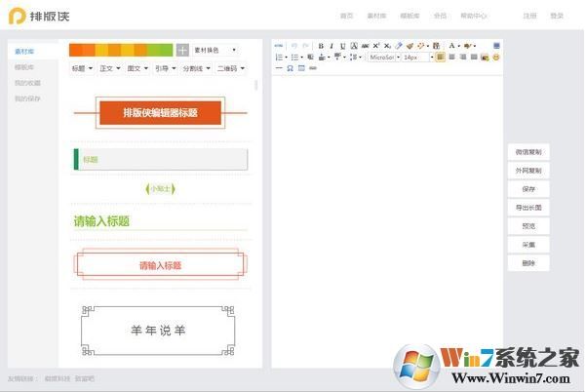
Task: Select 素材库 tab in left sidebar
Action: [24, 52]
